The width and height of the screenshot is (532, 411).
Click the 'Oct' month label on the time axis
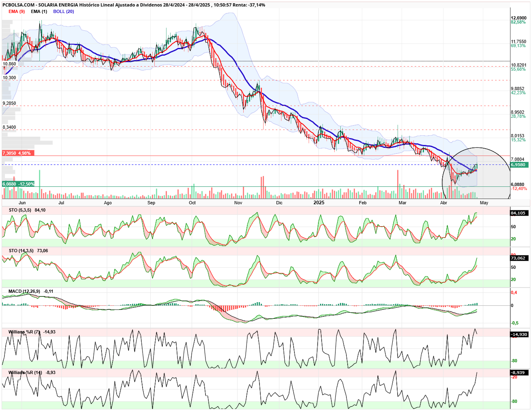(192, 203)
